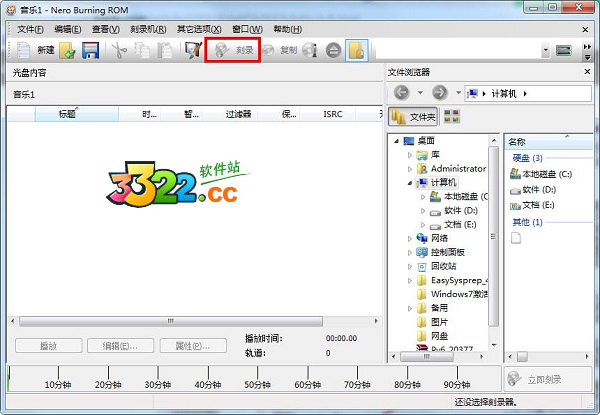Expand the 文档 (E:) tree node
The height and width of the screenshot is (415, 600).
pos(423,225)
